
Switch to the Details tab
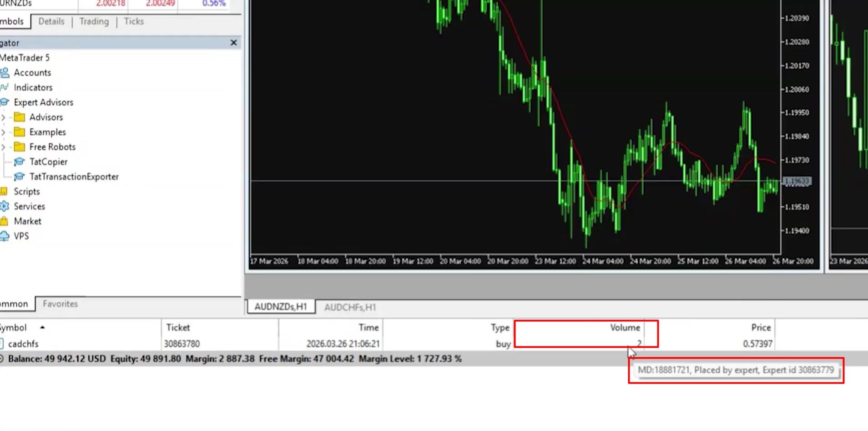pyautogui.click(x=51, y=21)
